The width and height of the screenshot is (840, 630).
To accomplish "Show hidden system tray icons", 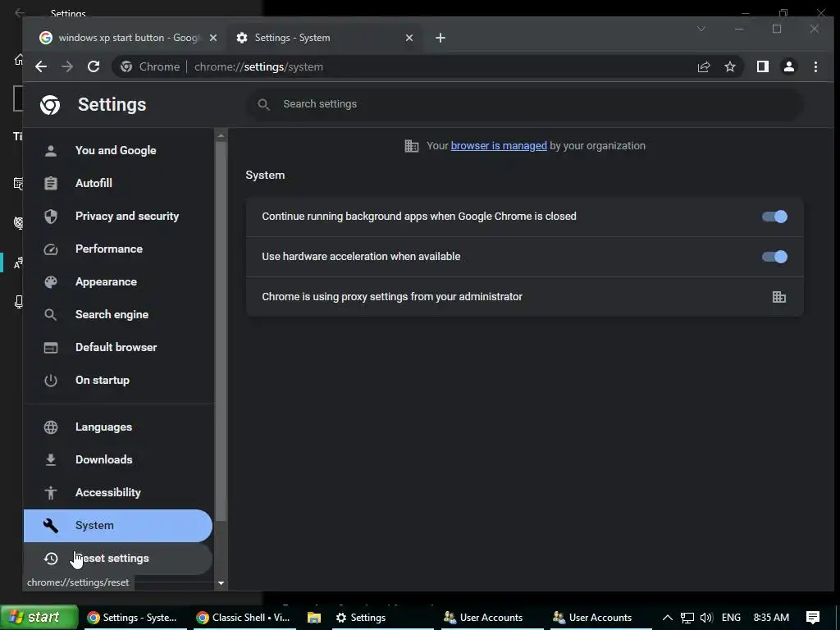I will pyautogui.click(x=668, y=618).
